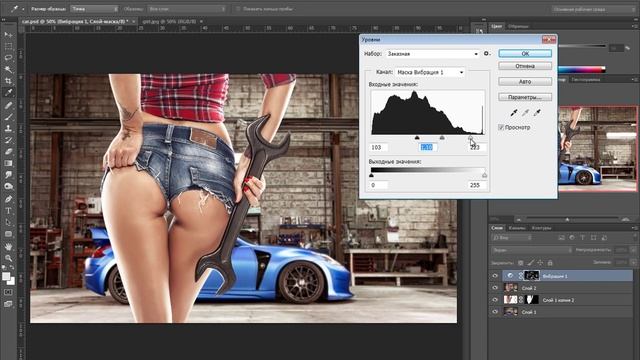Open the Контуры paths tab
Screen dimensions: 640x360
point(542,228)
